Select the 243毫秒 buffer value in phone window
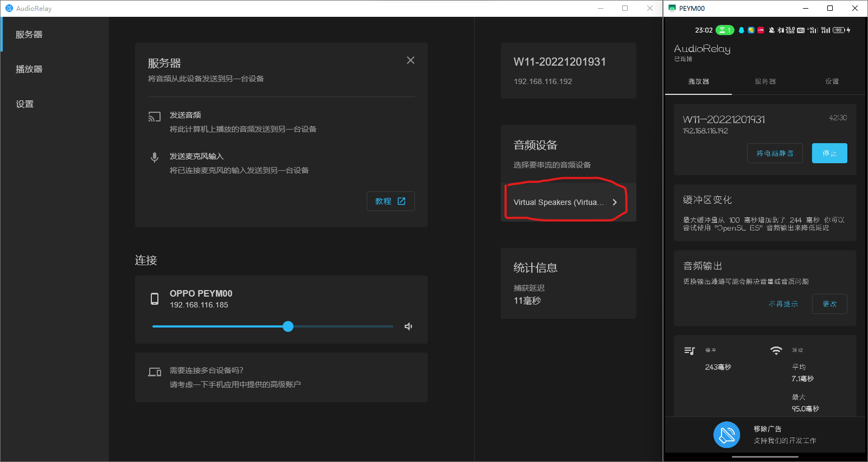 [x=718, y=367]
